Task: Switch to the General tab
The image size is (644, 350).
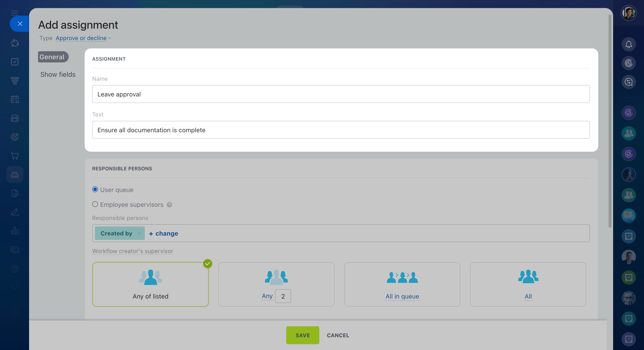Action: click(53, 57)
